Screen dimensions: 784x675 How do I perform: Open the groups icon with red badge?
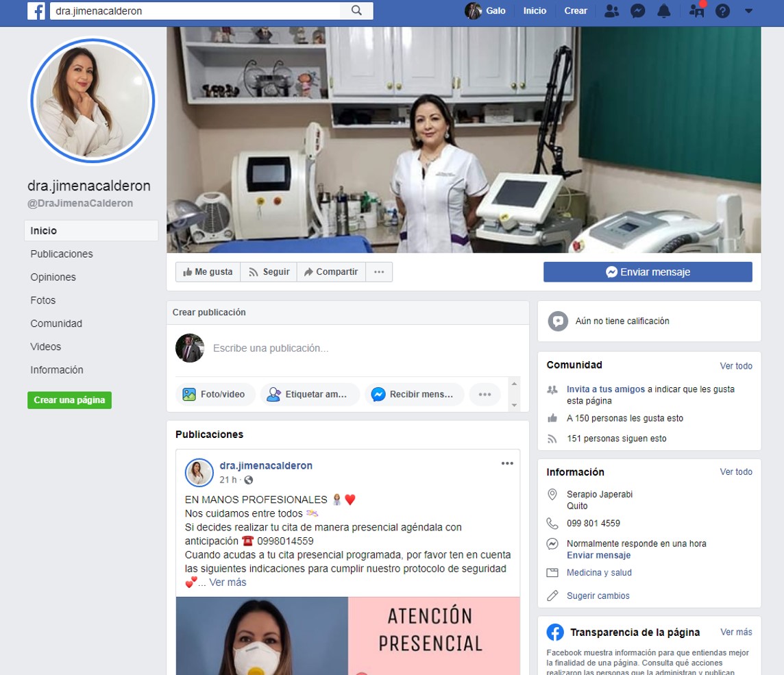tap(696, 10)
